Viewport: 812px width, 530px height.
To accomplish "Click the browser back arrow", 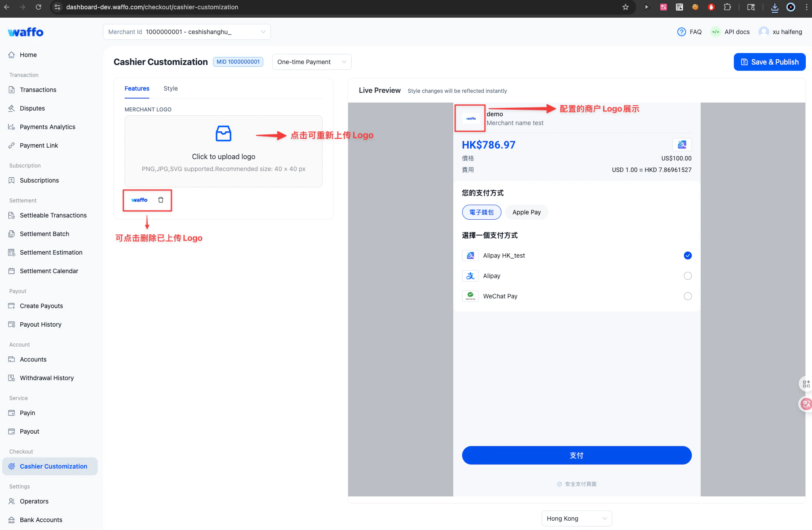I will click(7, 7).
